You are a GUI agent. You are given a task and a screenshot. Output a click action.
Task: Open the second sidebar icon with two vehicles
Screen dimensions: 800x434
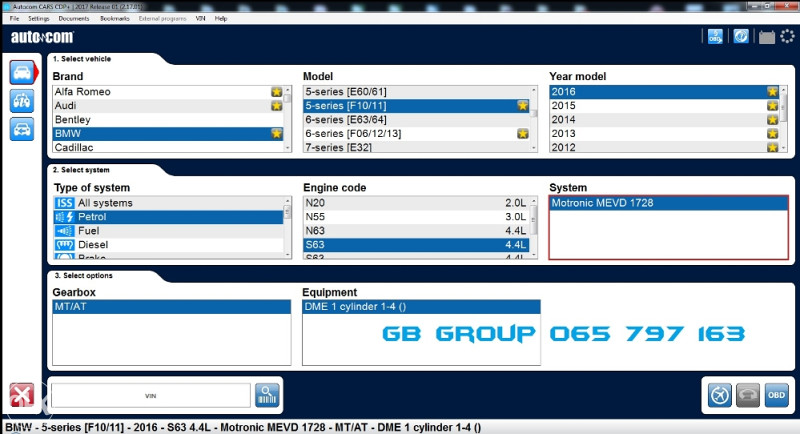[x=22, y=101]
